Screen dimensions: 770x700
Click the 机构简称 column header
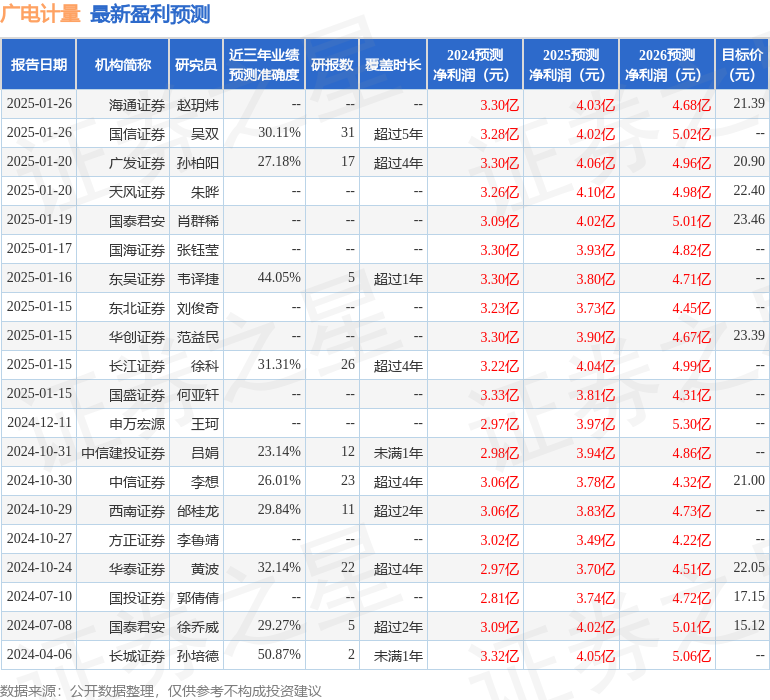pos(123,64)
